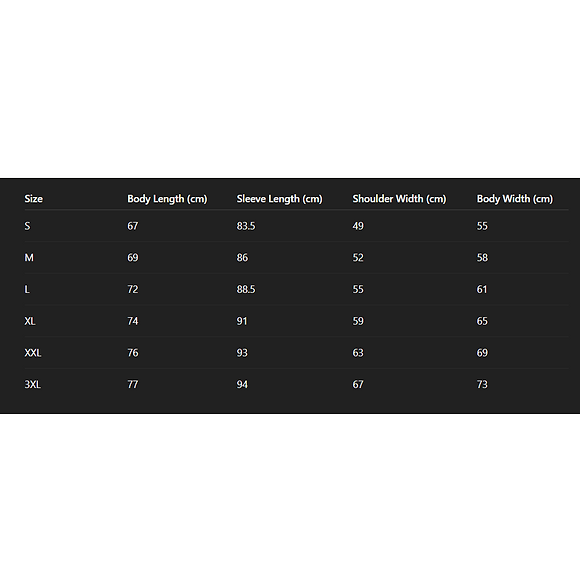
Task: Click body width value 73
Action: tap(482, 385)
